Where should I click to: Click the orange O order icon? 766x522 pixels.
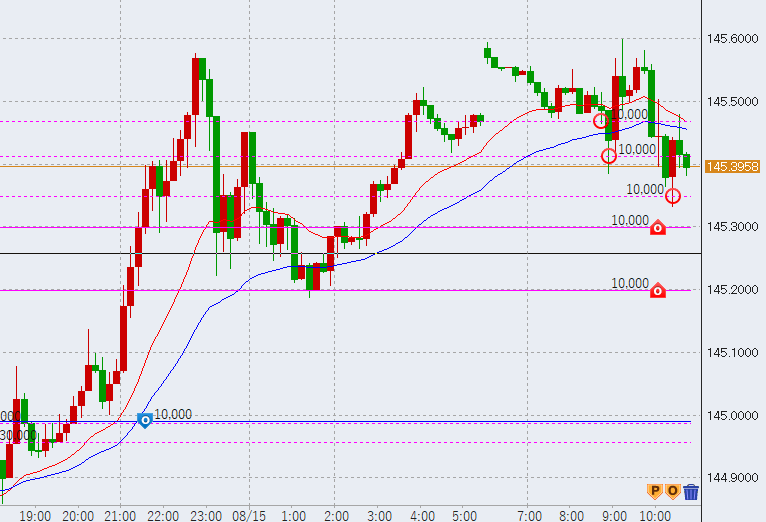[x=673, y=491]
